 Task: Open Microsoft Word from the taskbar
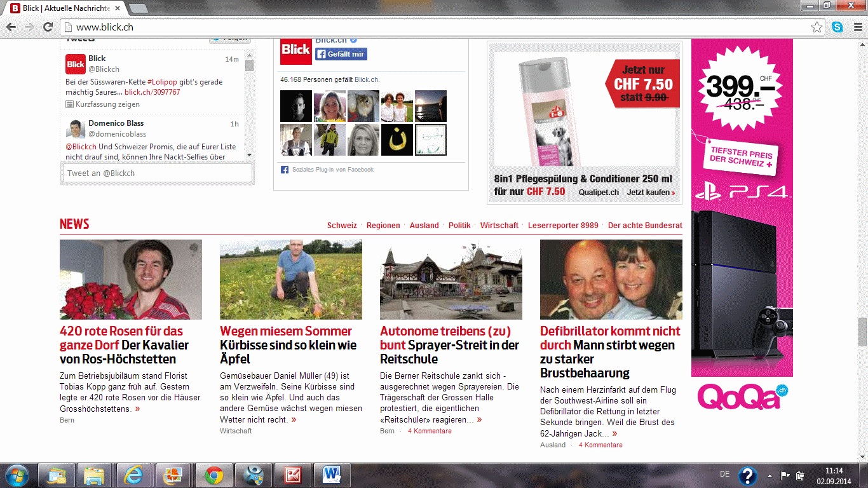(x=332, y=475)
